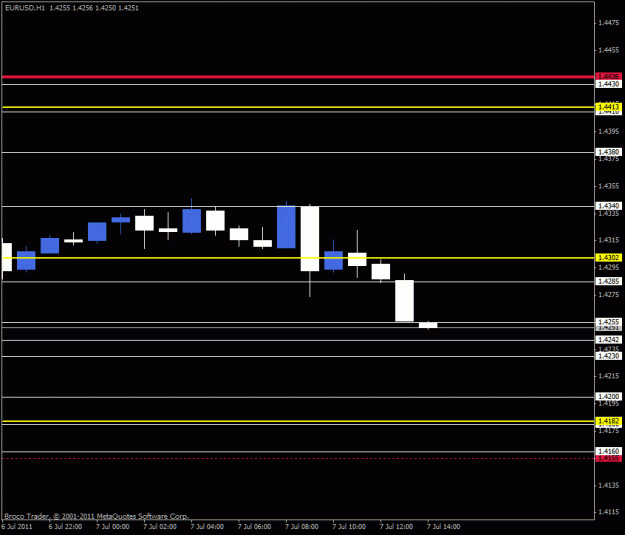
Task: Click the 1.4355 price scale value
Action: 609,186
